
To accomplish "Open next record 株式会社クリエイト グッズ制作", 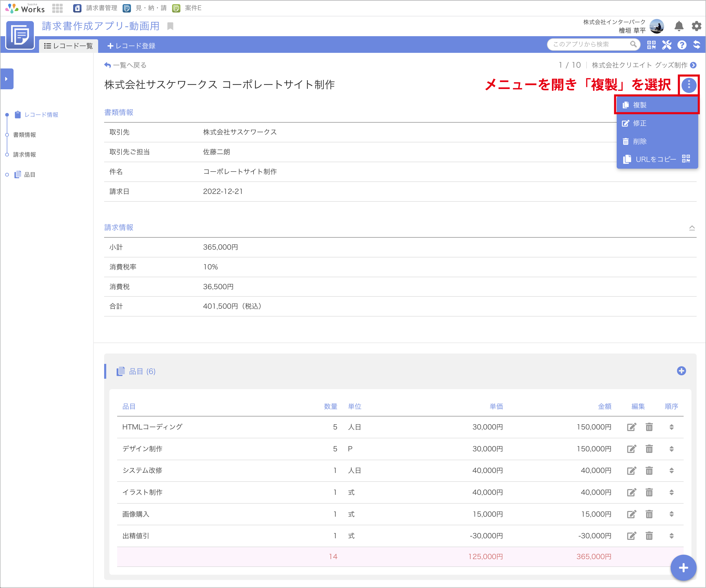I will click(x=640, y=65).
